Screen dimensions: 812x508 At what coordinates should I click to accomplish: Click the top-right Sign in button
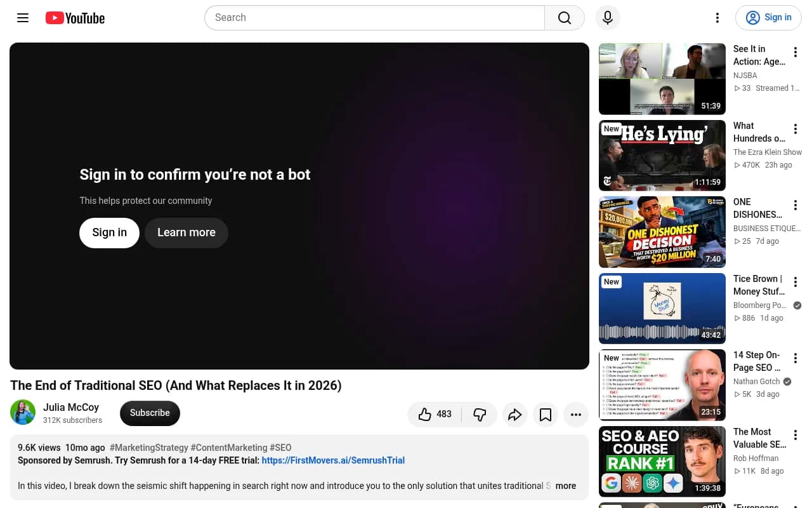(x=768, y=18)
